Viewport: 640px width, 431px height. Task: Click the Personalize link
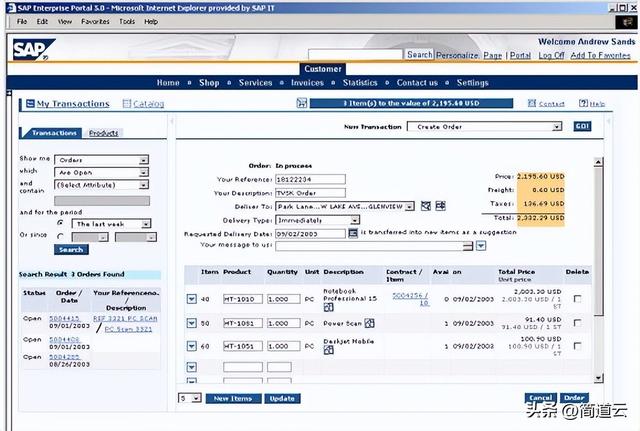click(457, 56)
